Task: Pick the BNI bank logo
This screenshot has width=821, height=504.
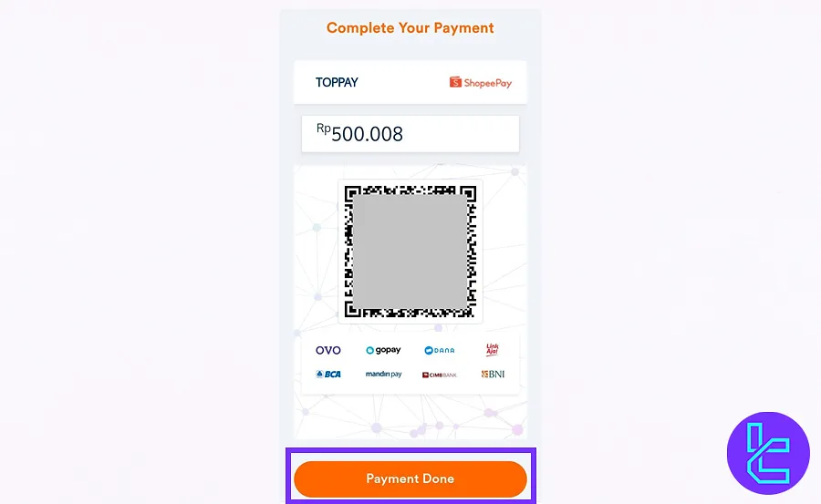Action: (493, 375)
